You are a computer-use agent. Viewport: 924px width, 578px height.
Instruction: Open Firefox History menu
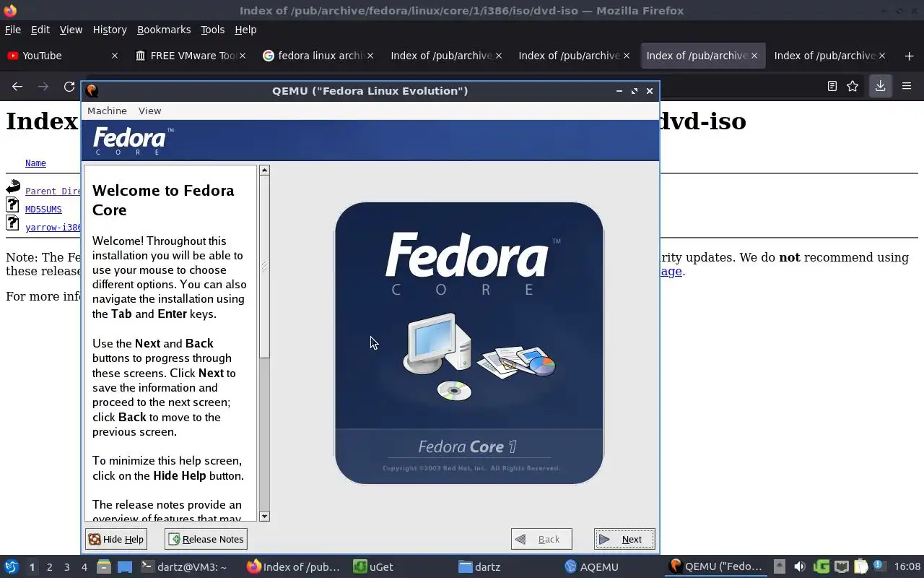pyautogui.click(x=110, y=30)
